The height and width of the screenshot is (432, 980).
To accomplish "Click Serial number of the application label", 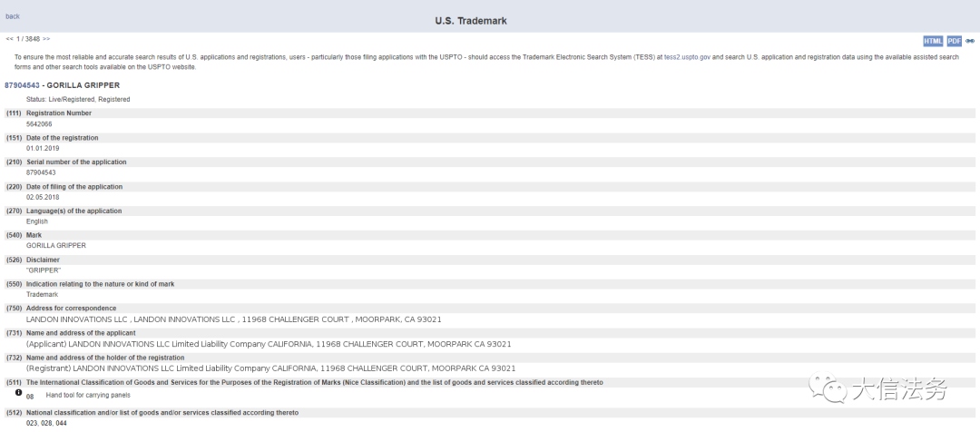I will (x=76, y=162).
